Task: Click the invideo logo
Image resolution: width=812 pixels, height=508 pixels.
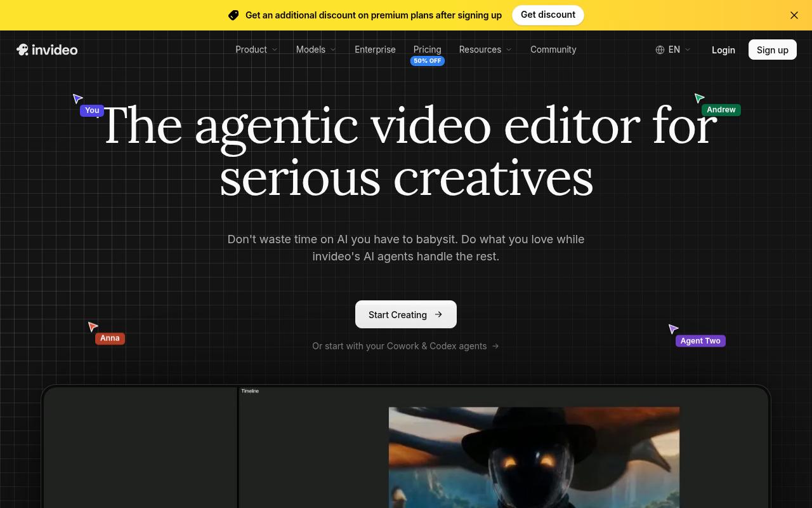Action: click(47, 50)
